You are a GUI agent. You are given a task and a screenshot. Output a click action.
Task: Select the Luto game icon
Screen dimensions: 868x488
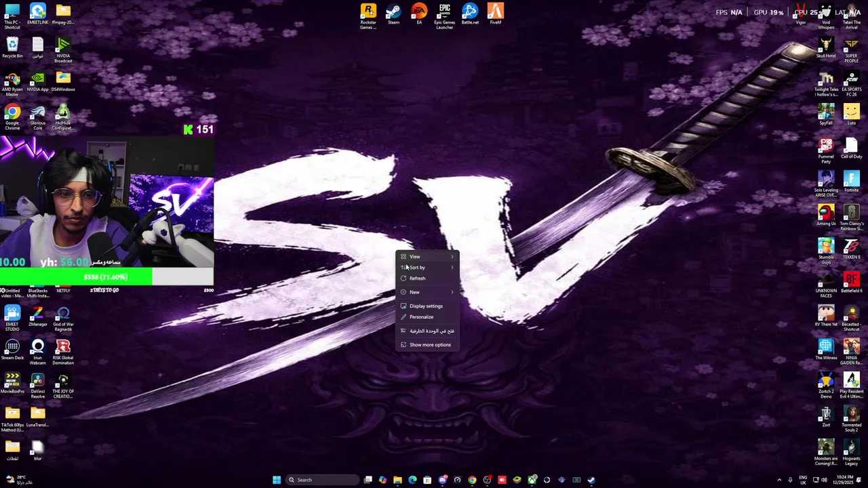pyautogui.click(x=852, y=115)
